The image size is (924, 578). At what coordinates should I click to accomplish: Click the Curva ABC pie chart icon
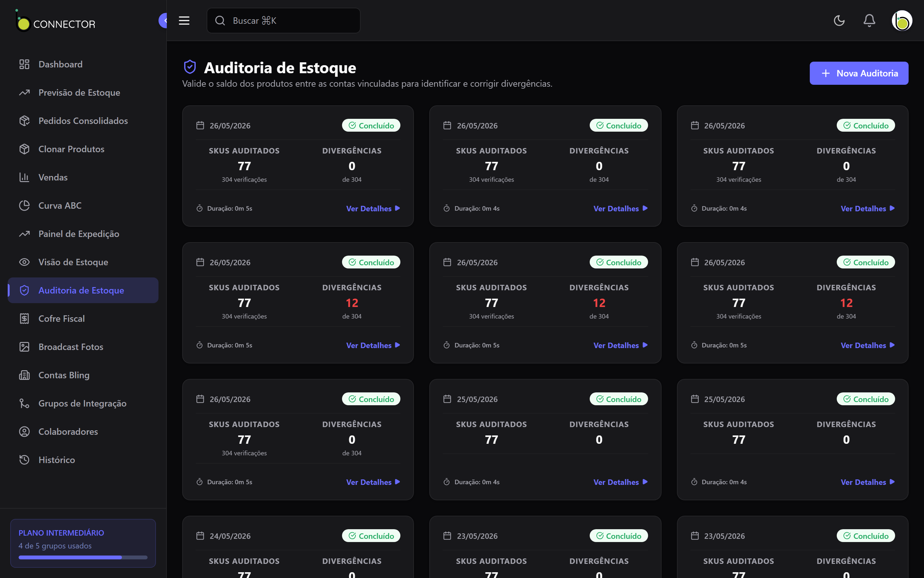[x=24, y=206]
